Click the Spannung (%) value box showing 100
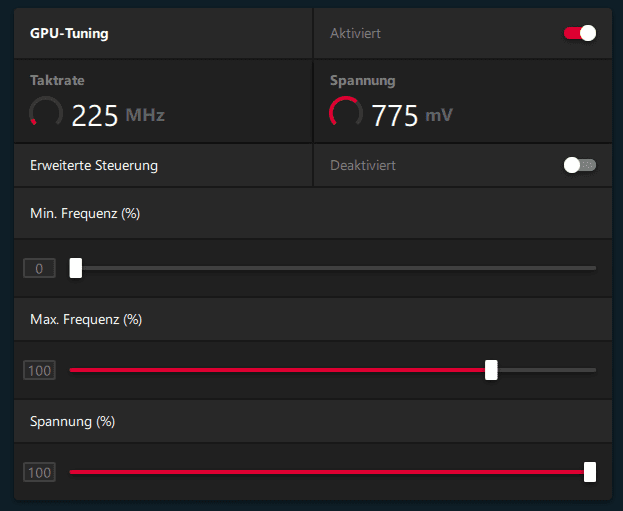 (39, 472)
